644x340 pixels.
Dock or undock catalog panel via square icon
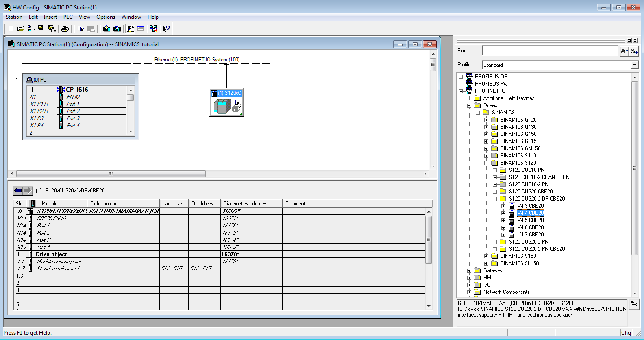[x=630, y=40]
